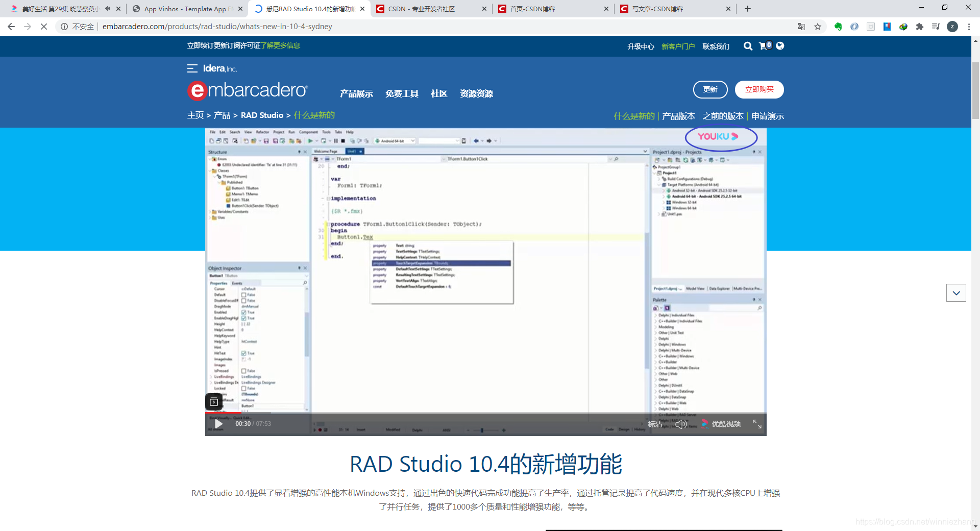Go to 产品 in the breadcrumb
The width and height of the screenshot is (980, 531).
(x=222, y=115)
